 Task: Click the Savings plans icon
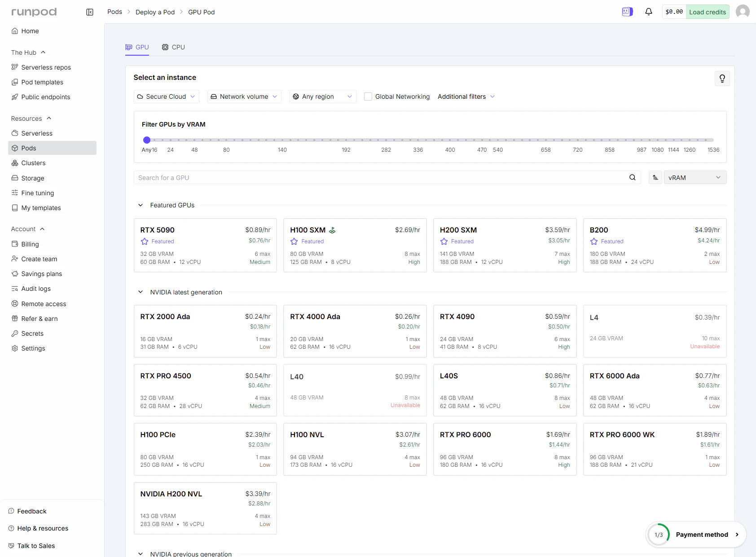15,274
